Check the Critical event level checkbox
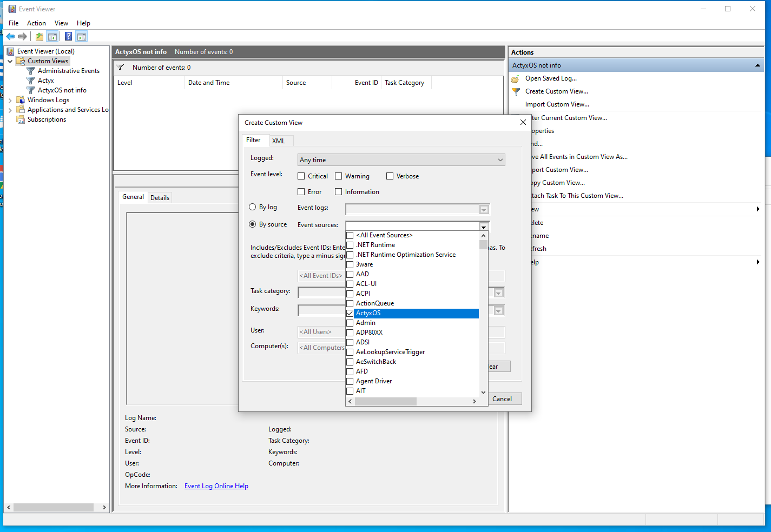 (x=301, y=176)
